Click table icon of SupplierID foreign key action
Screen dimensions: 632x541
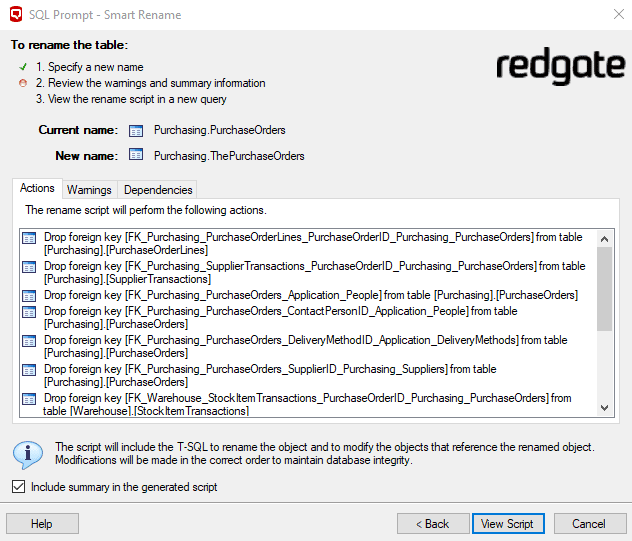(x=29, y=370)
